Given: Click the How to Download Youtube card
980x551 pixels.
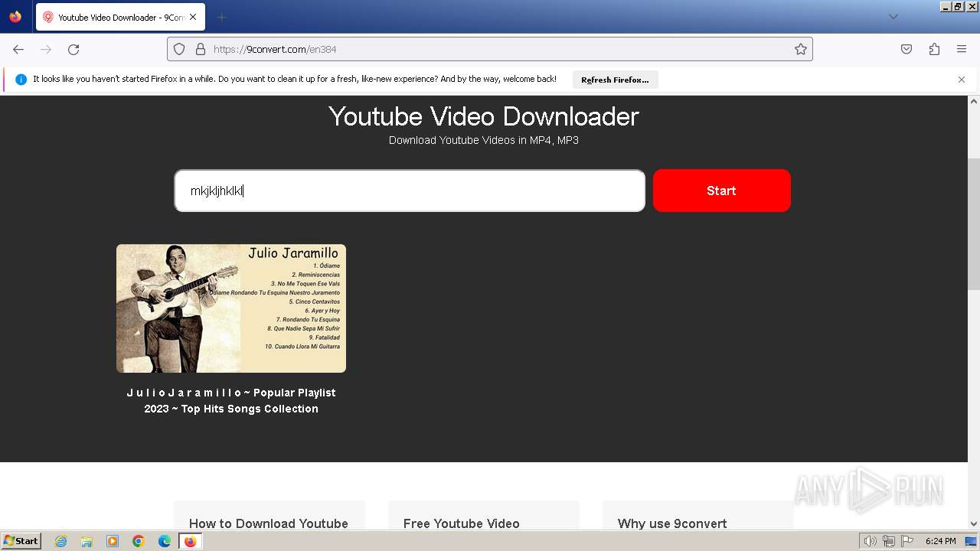Looking at the screenshot, I should [269, 516].
